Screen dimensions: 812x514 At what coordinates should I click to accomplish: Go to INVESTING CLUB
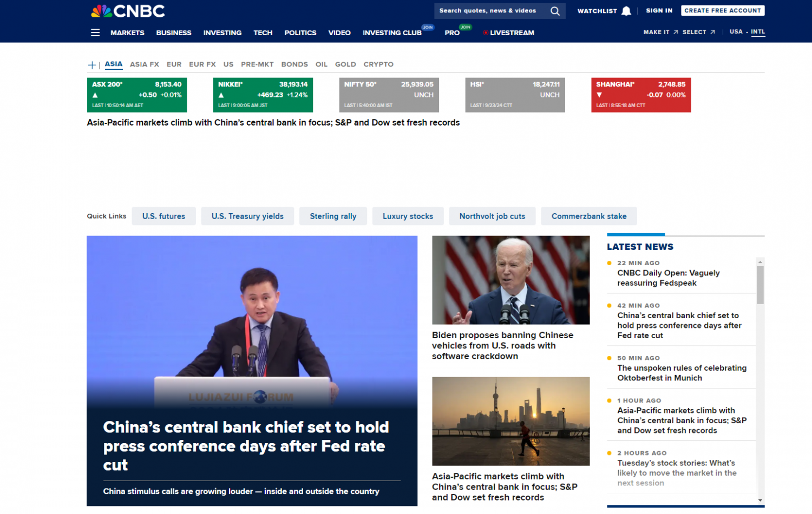[x=392, y=33]
